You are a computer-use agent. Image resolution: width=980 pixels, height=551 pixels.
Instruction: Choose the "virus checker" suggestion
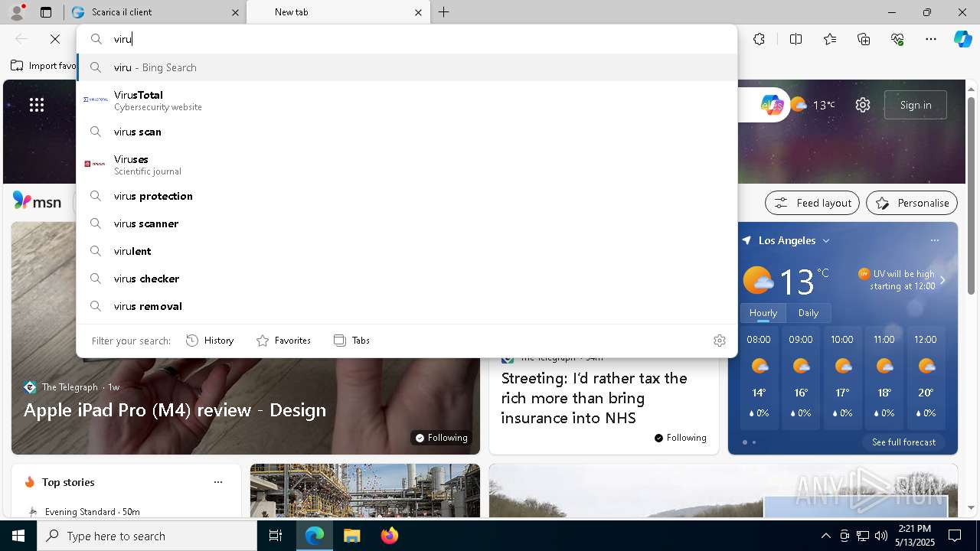(x=407, y=279)
